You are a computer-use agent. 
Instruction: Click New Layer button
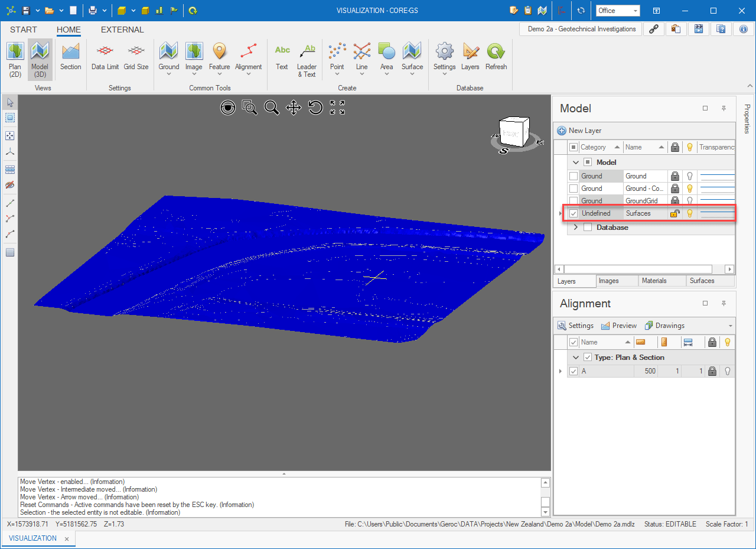(x=579, y=131)
